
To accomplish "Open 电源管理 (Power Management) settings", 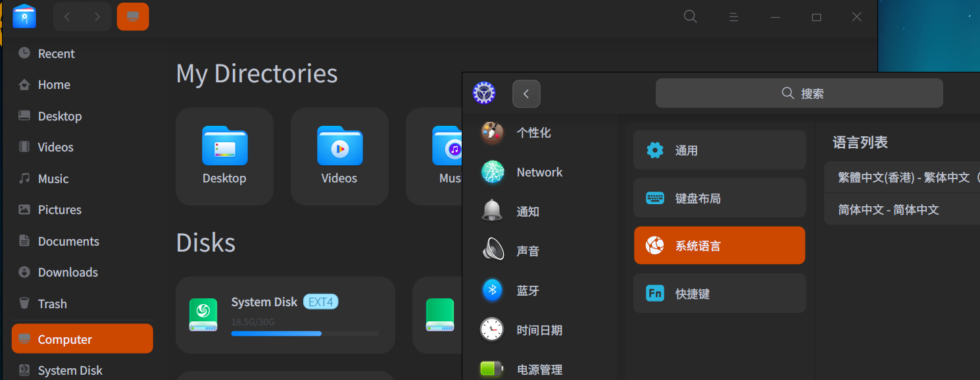I will tap(493, 368).
